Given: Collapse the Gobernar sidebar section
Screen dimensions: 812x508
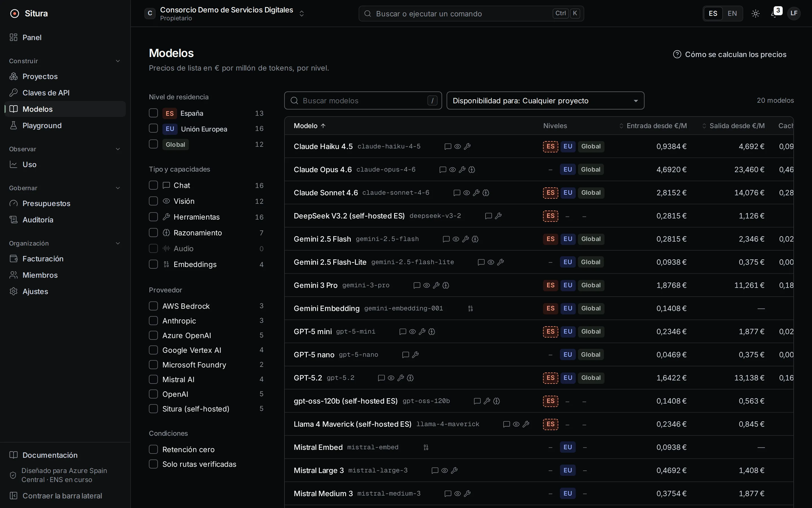Looking at the screenshot, I should [118, 188].
